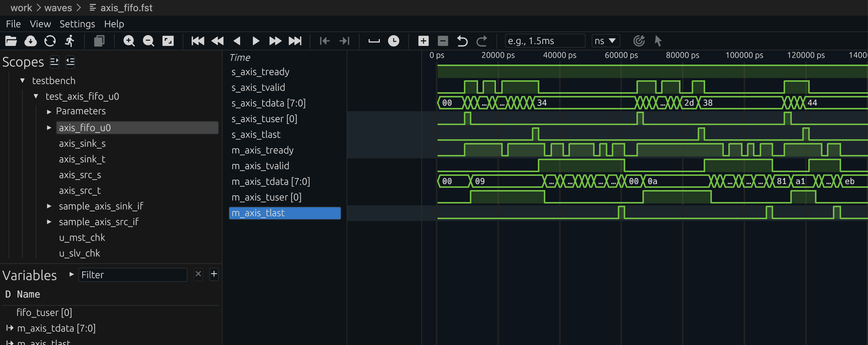The height and width of the screenshot is (345, 868).
Task: Zoom in using the magnifier plus icon
Action: coord(129,41)
